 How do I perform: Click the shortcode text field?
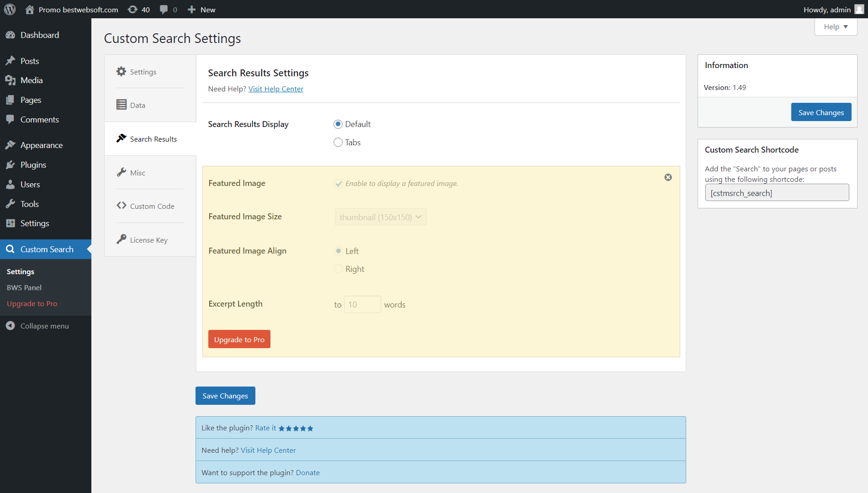click(x=777, y=193)
